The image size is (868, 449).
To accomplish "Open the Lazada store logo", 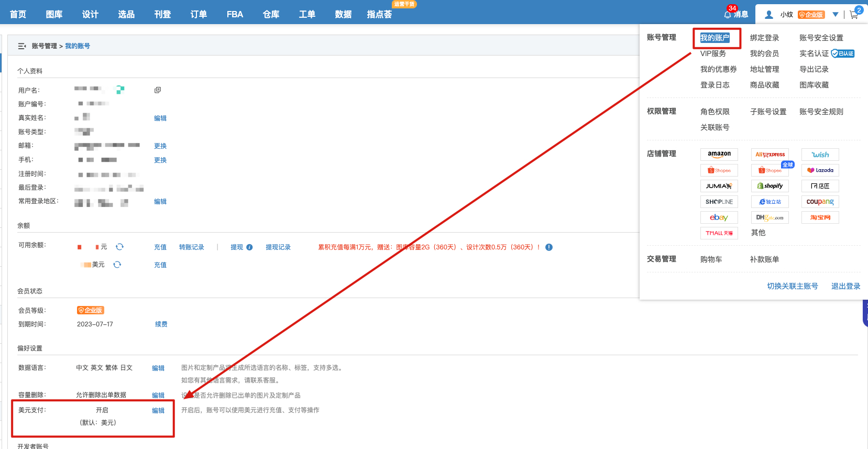I will [x=820, y=170].
